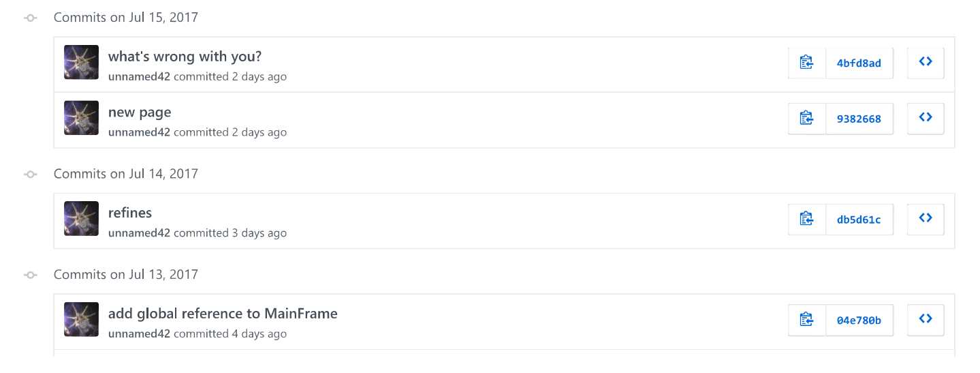Browse repository at 'what's wrong with you?' commit

point(926,63)
